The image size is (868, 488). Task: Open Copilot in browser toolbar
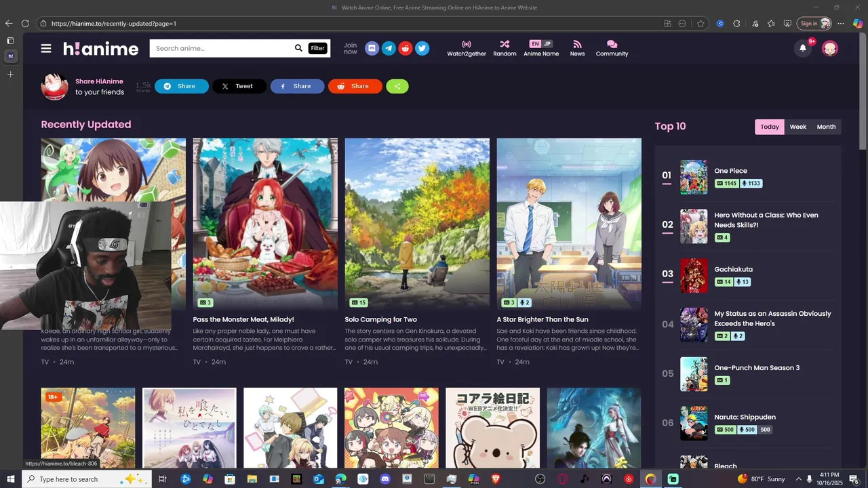click(858, 23)
